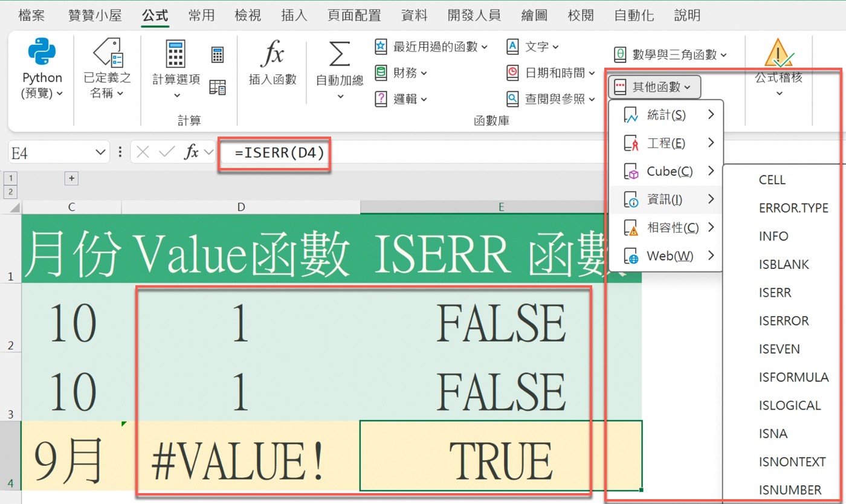
Task: Open 最近用過的函數 dropdown
Action: pos(431,47)
